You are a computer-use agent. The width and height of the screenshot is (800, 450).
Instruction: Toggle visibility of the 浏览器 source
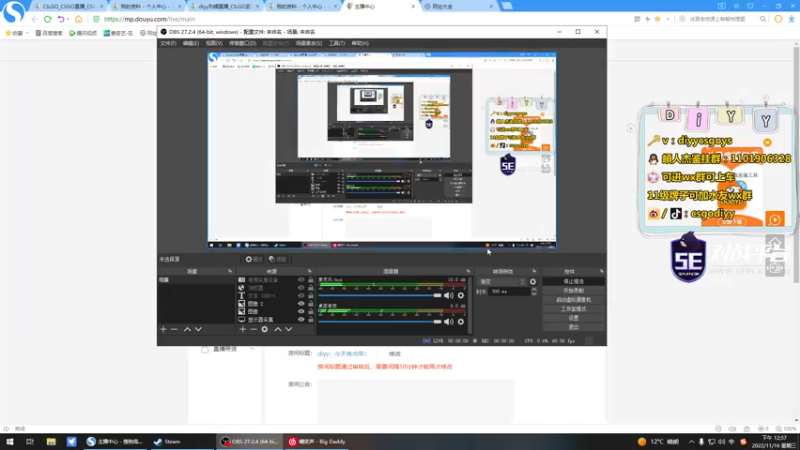(x=301, y=288)
